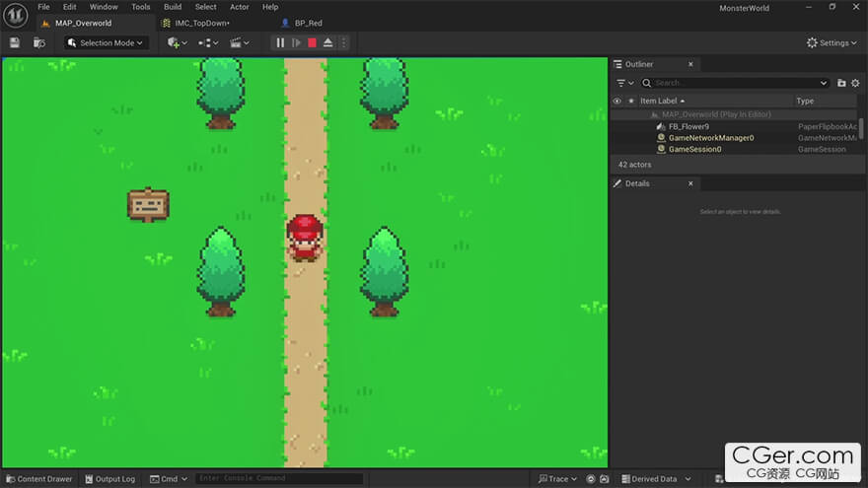The height and width of the screenshot is (488, 868).
Task: Click the wooden signpost in the viewport
Action: [x=148, y=205]
